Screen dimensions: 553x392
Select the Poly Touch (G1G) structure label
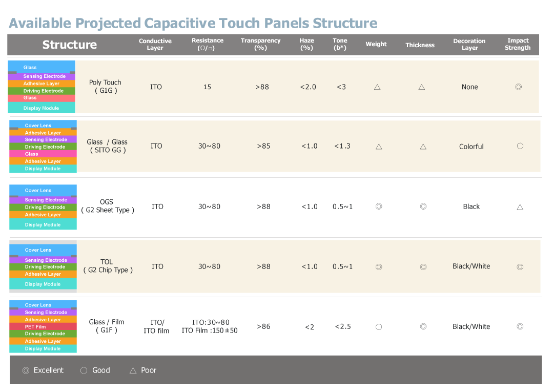(x=106, y=86)
